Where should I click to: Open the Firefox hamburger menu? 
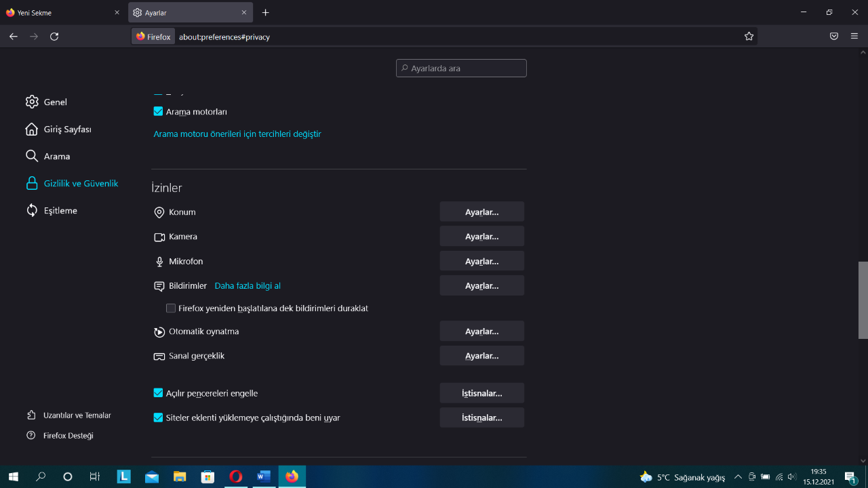coord(854,37)
